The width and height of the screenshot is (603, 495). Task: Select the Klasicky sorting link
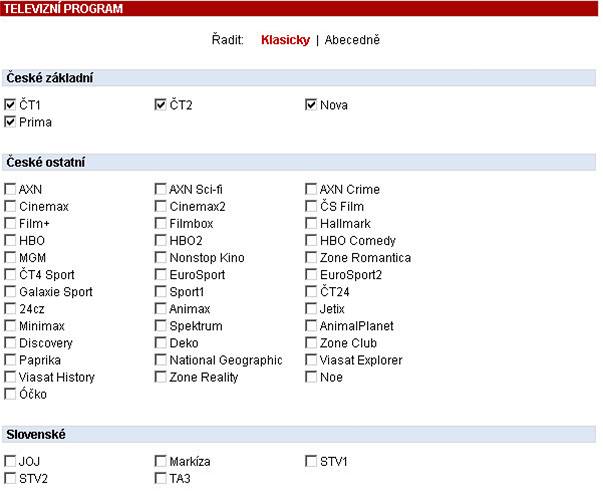(x=285, y=40)
